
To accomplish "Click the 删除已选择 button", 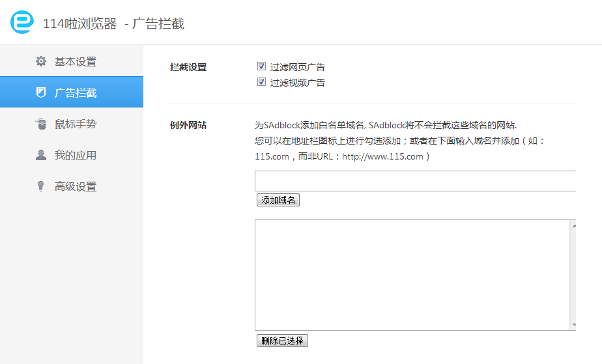I will pos(282,341).
